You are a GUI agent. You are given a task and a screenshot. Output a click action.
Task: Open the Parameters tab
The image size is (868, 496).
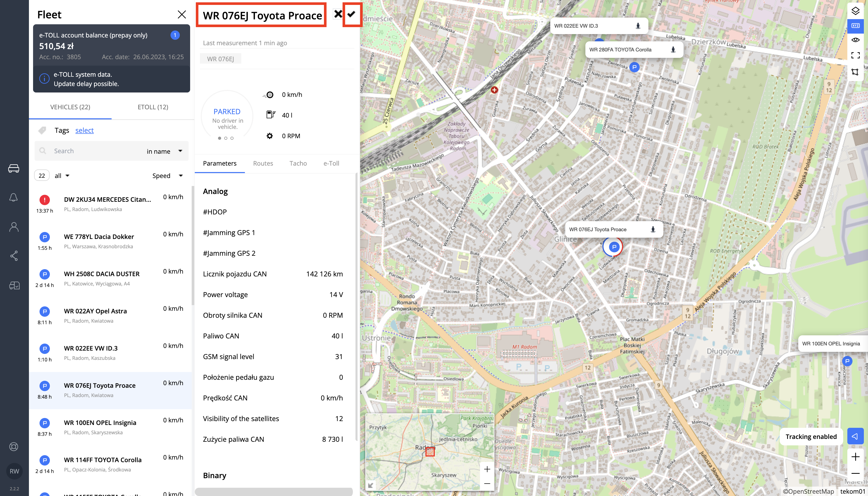[x=220, y=163]
